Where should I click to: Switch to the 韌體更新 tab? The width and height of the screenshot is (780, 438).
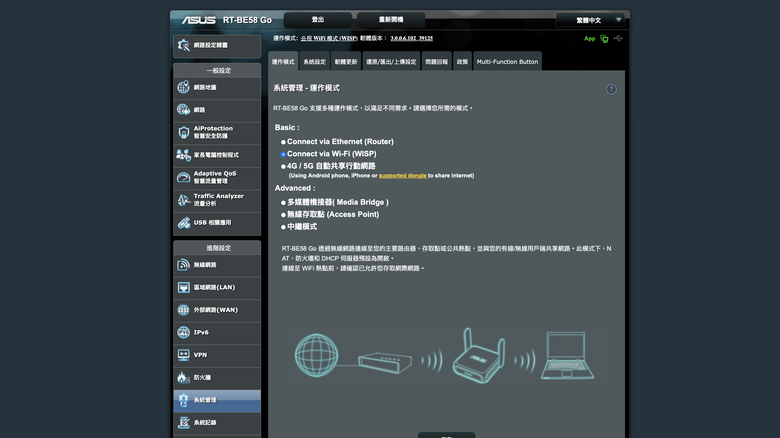[x=346, y=62]
